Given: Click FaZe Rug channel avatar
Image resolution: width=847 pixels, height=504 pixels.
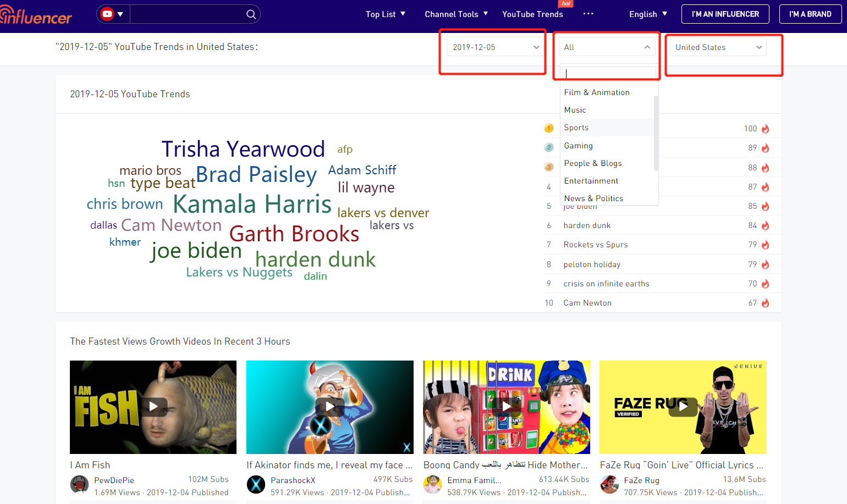Looking at the screenshot, I should (609, 485).
